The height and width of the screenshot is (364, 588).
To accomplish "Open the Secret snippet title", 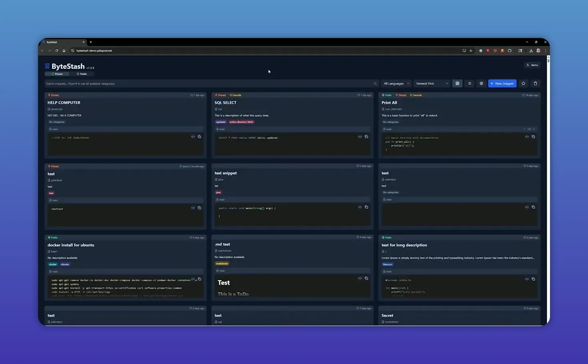I will coord(387,316).
